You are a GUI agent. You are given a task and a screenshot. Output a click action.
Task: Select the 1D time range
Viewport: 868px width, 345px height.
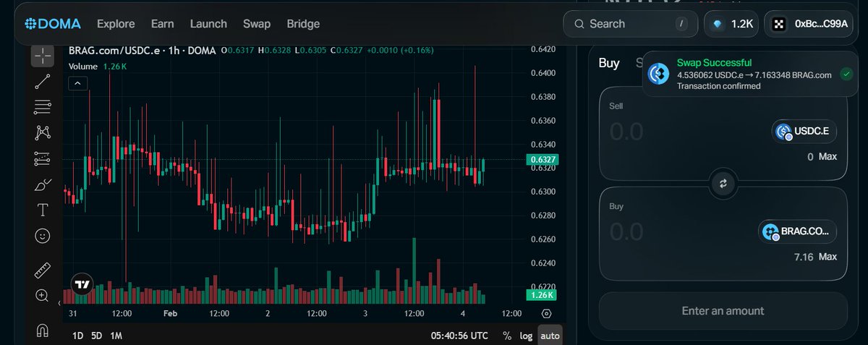click(77, 336)
